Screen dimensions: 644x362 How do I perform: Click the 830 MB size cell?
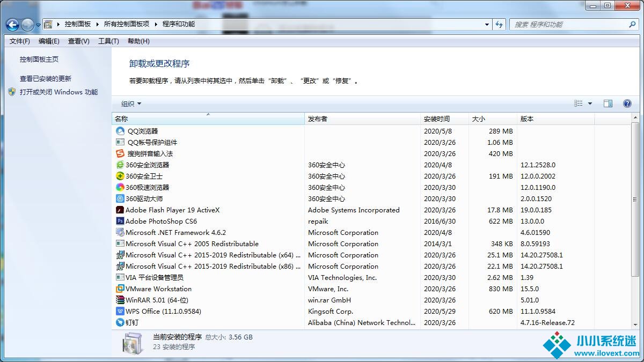[x=501, y=289]
